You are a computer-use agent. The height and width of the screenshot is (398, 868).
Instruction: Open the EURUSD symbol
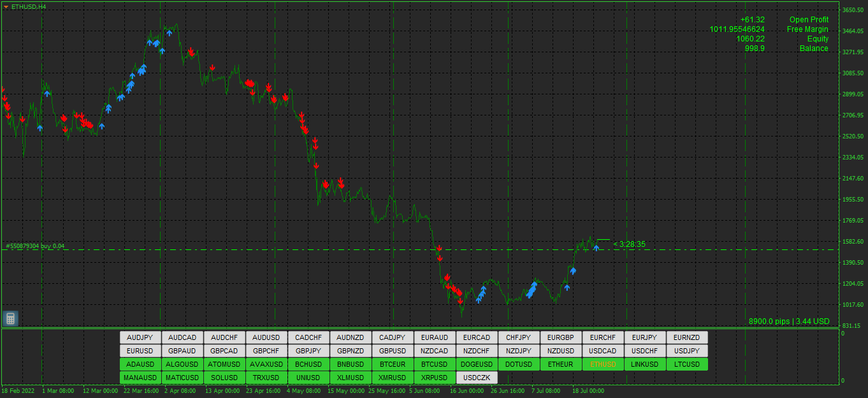pyautogui.click(x=140, y=351)
